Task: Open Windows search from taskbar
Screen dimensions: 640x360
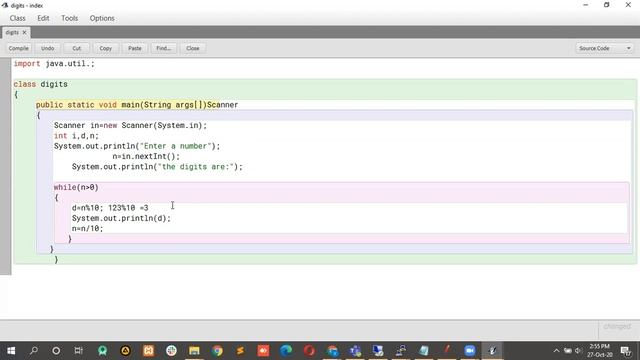Action: coord(34,351)
